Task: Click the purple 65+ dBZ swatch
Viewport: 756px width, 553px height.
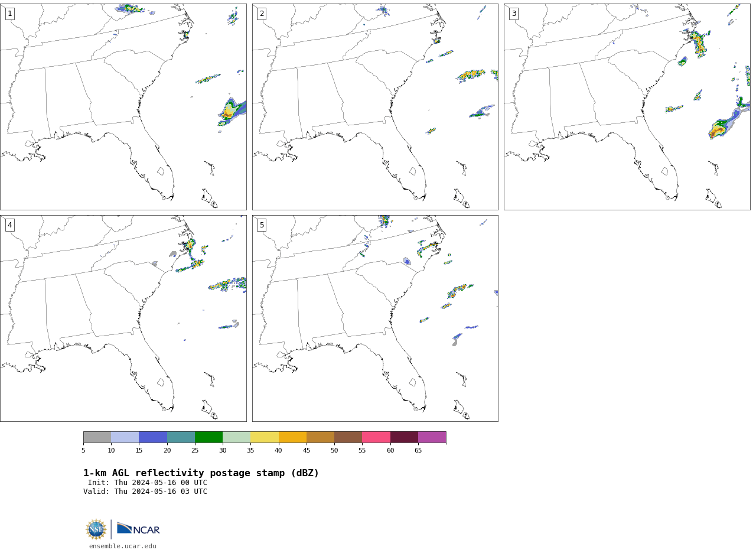Action: (432, 437)
